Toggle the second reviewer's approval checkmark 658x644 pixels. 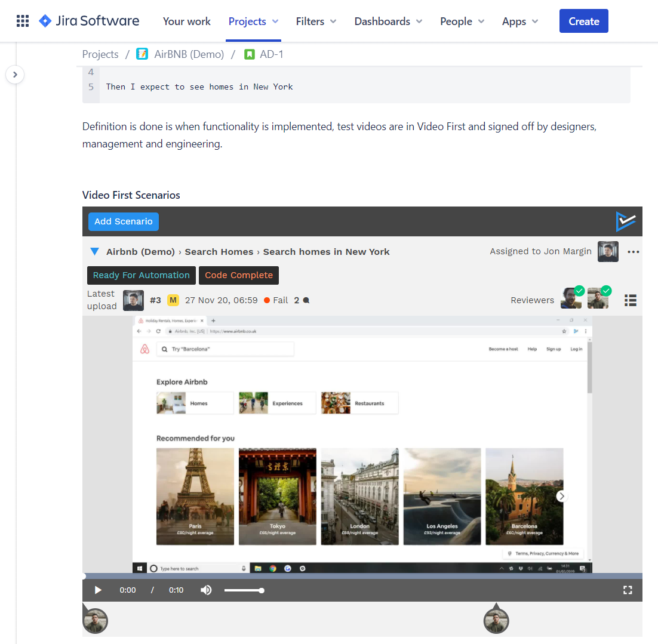point(607,292)
